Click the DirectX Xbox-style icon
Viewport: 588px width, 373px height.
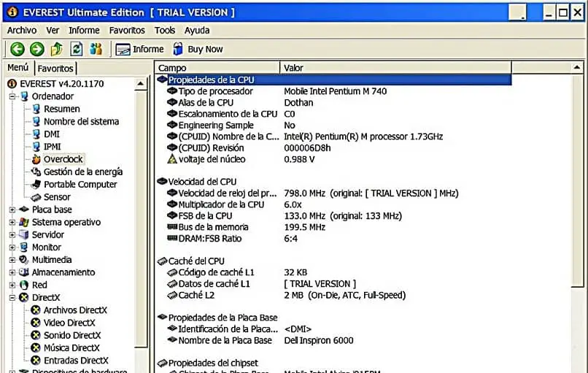(24, 298)
